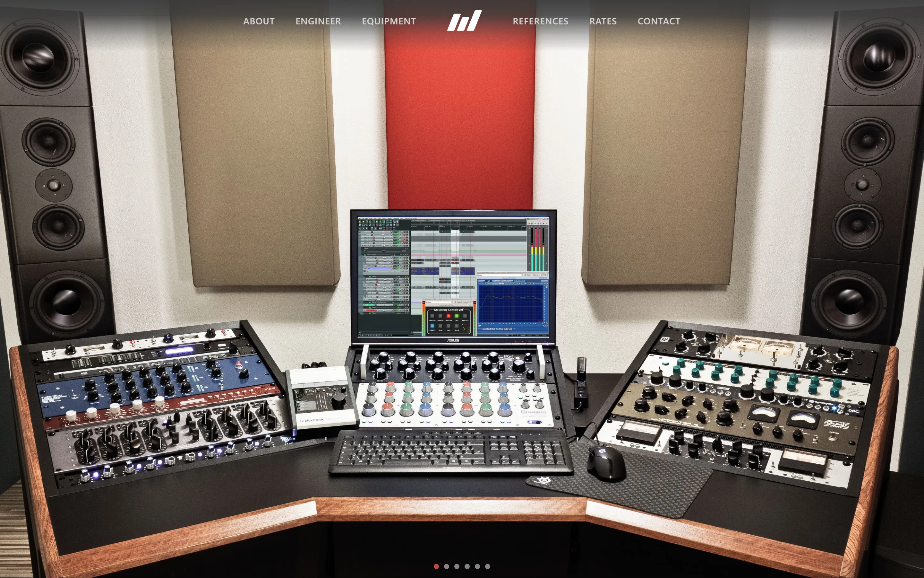Open the ABOUT page link
This screenshot has height=578, width=924.
pyautogui.click(x=259, y=21)
